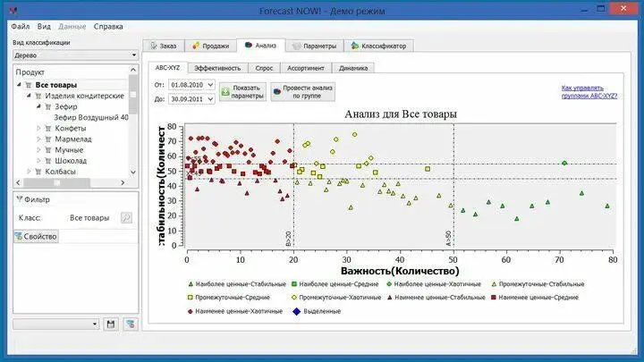Click the filter icon beside save button
The height and width of the screenshot is (362, 644).
tap(131, 324)
